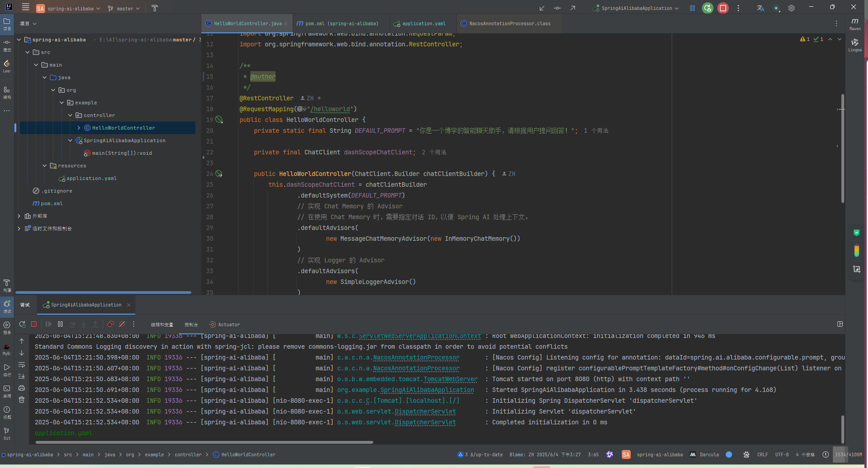This screenshot has width=868, height=468.
Task: Click the memory indicator 1534/4100M
Action: pyautogui.click(x=848, y=454)
